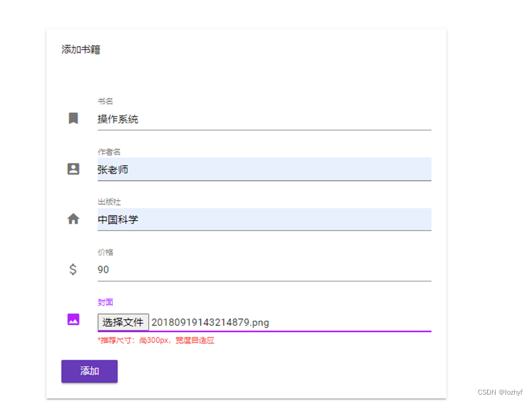This screenshot has width=532, height=402.
Task: Click the purple 封面 label above file chooser
Action: [x=105, y=302]
